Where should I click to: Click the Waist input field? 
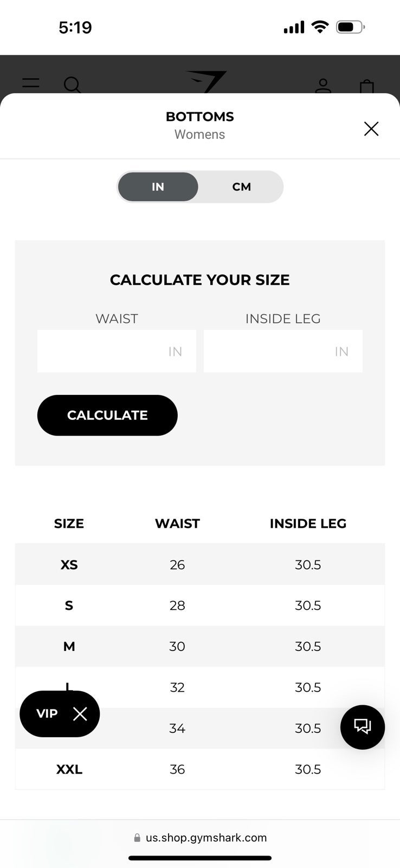coord(117,351)
